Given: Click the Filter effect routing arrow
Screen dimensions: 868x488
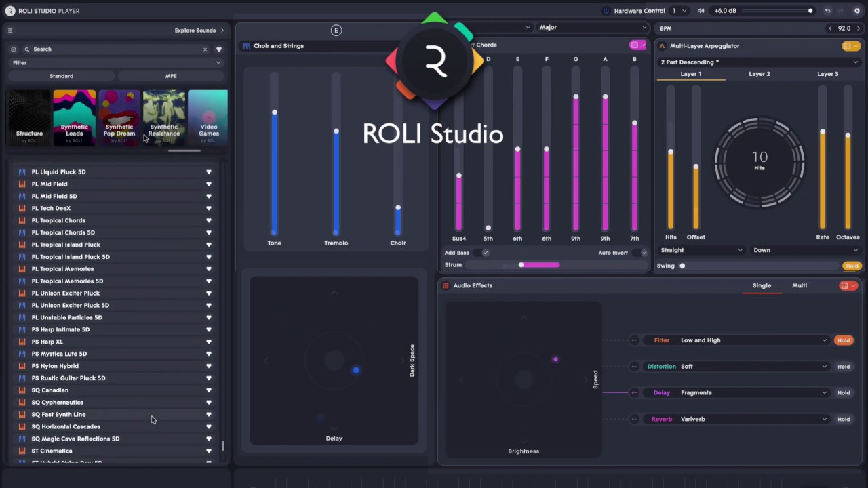Looking at the screenshot, I should (634, 340).
